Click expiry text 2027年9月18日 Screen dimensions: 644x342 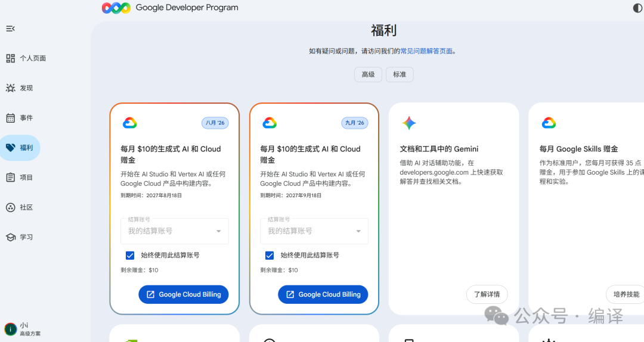[304, 195]
